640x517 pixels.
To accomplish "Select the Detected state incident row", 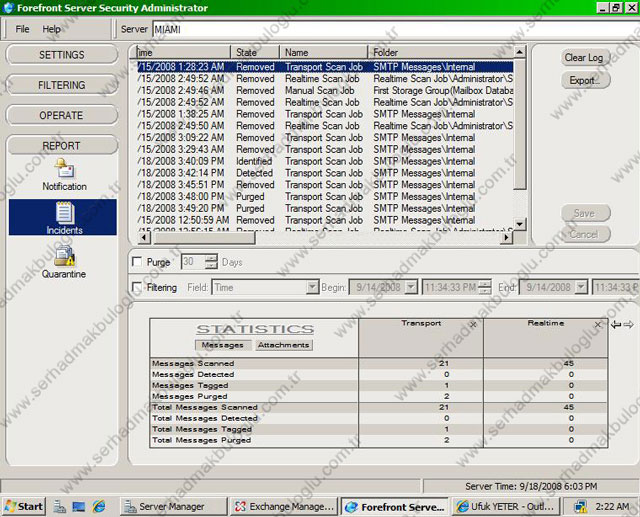I will [x=325, y=173].
